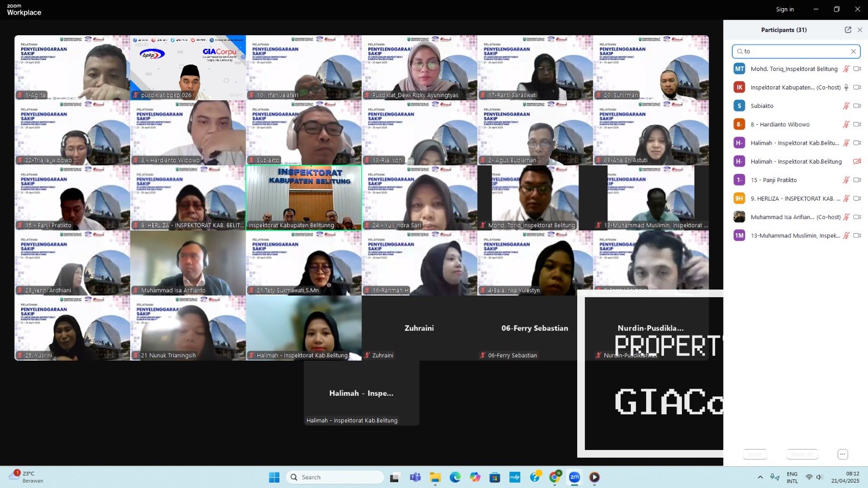The image size is (868, 488).
Task: Toggle camera for 15 - Panji Pratikto
Action: coord(857,180)
